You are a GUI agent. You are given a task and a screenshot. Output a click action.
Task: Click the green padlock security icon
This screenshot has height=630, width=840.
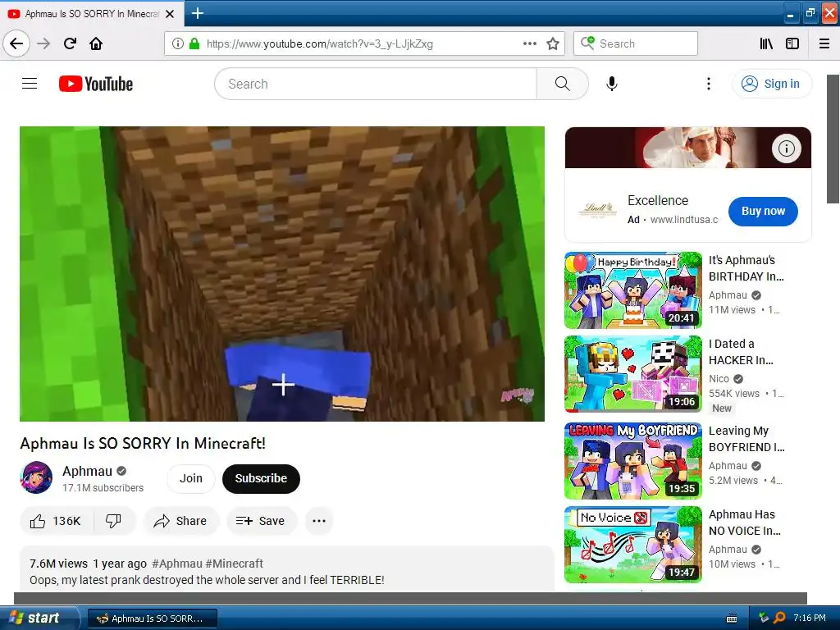[194, 43]
